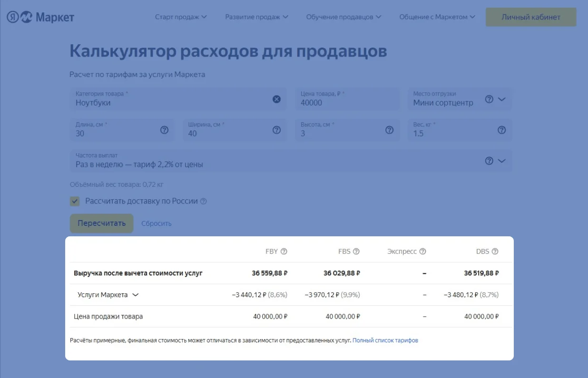Click the Yandex Market logo

[40, 18]
